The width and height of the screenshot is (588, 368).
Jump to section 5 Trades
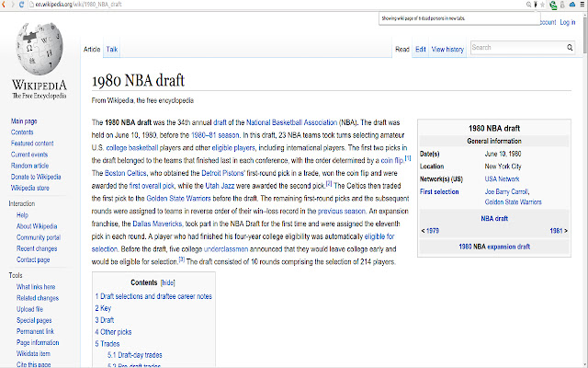[x=107, y=343]
